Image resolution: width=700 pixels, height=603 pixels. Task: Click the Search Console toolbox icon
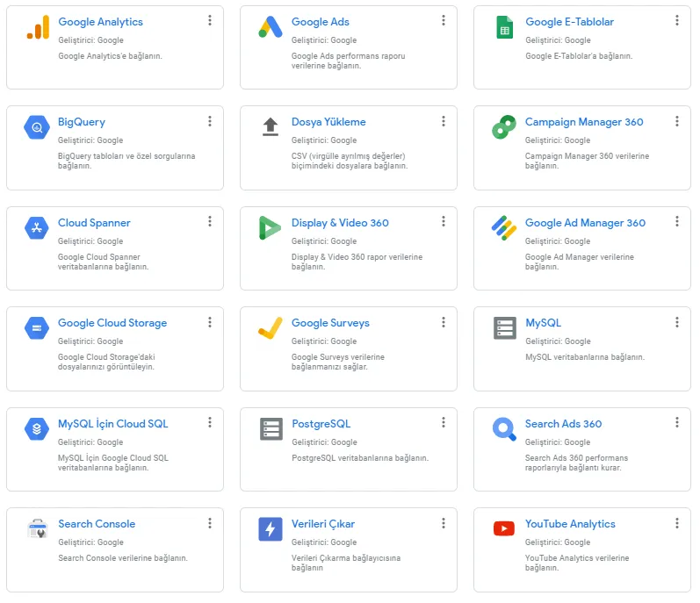pos(38,529)
